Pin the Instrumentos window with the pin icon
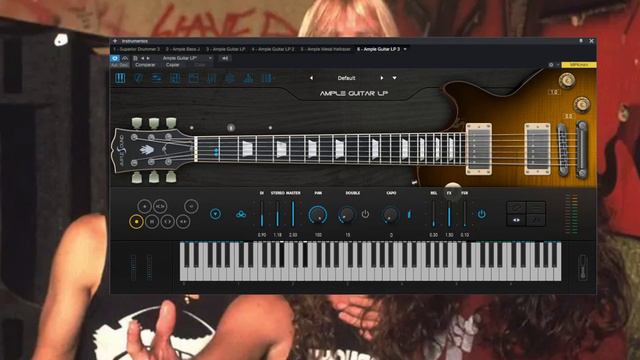The width and height of the screenshot is (640, 360). [581, 41]
